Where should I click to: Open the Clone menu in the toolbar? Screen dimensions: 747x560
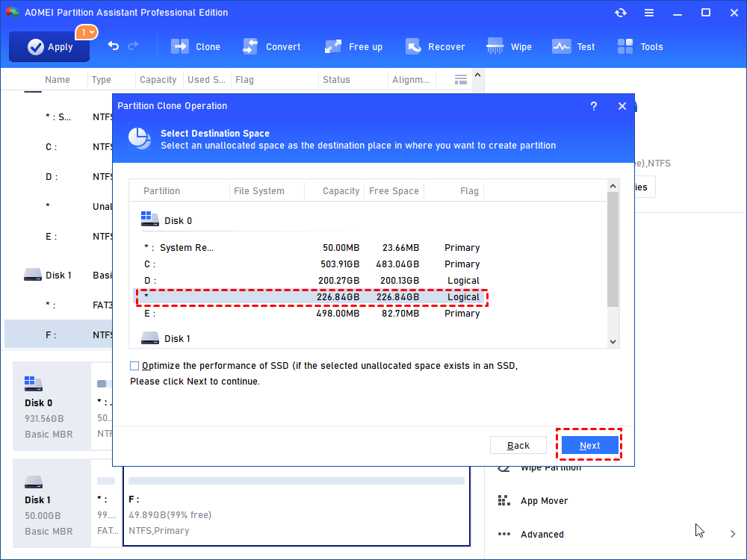click(196, 46)
